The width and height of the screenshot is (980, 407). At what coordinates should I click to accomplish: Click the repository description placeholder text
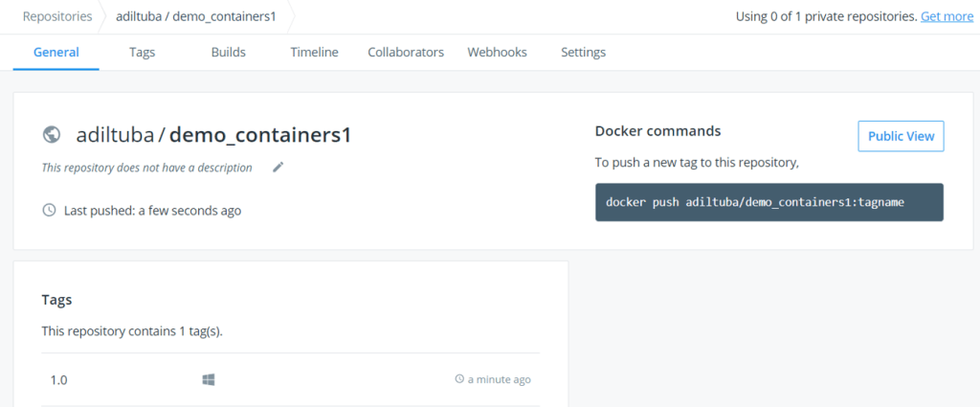[146, 168]
